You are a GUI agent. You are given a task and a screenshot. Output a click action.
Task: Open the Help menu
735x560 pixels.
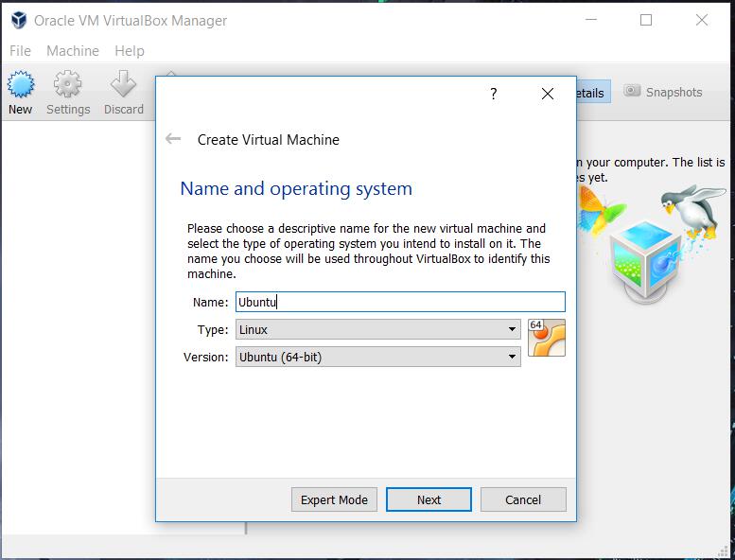tap(130, 51)
